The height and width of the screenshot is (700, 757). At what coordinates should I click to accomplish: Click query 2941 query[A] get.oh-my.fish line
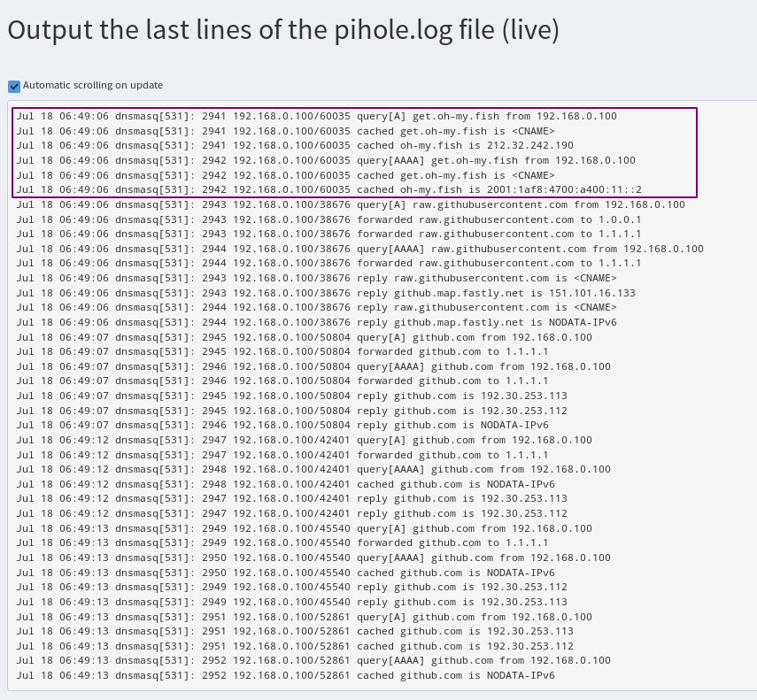coord(316,116)
